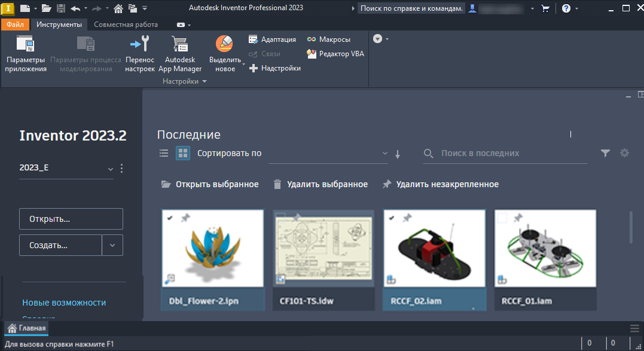Open the shopping cart icon
Screen dimensions: 644x351
(x=545, y=8)
